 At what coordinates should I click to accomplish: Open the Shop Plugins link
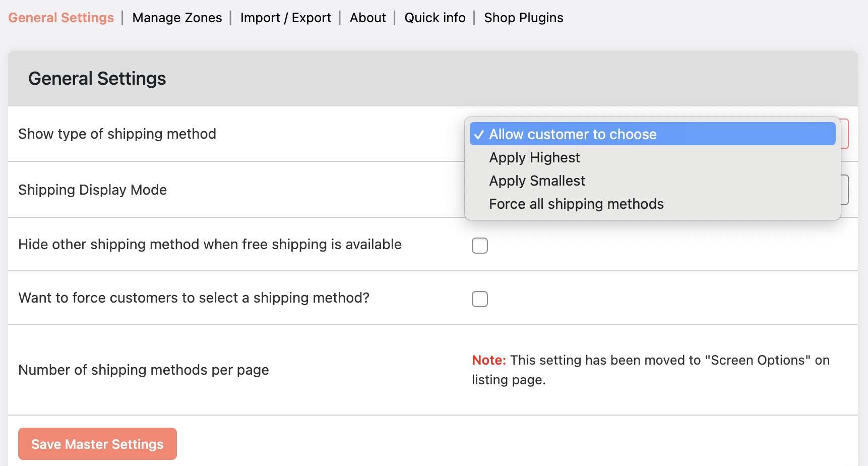(x=523, y=18)
